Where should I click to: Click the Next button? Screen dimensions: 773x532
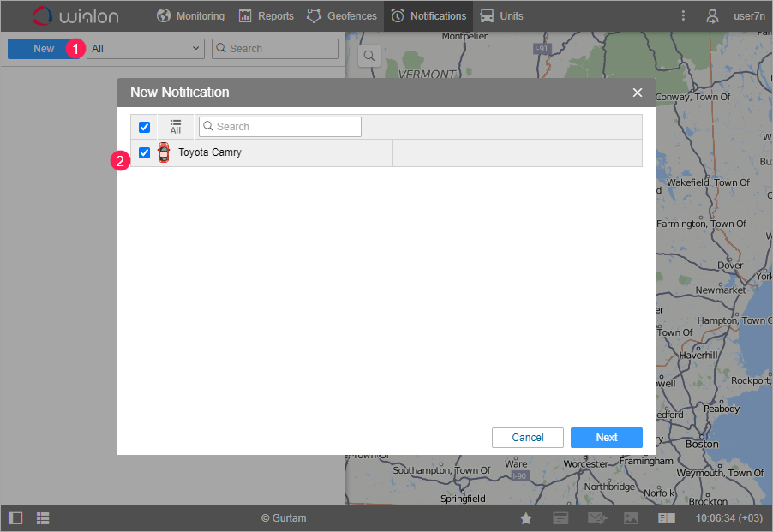point(607,438)
